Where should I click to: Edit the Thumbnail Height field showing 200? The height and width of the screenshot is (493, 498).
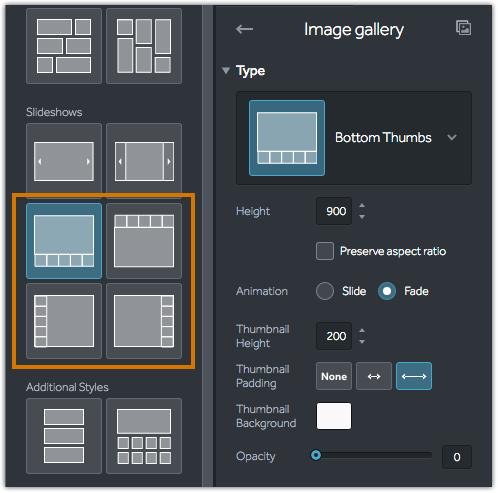coord(334,336)
